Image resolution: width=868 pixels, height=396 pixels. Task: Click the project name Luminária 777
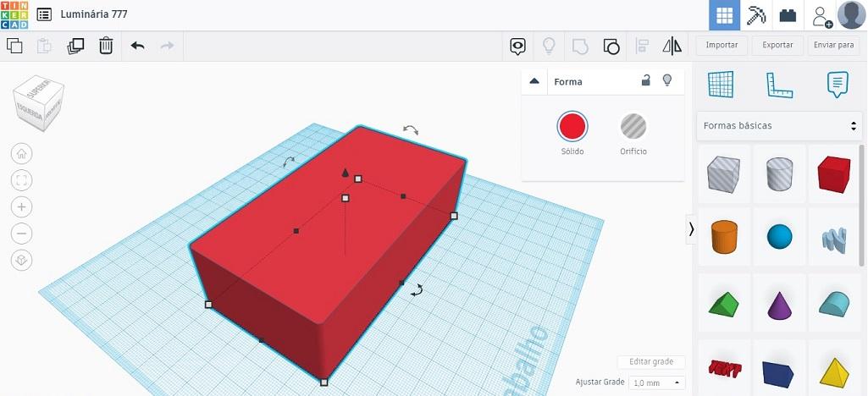click(94, 14)
